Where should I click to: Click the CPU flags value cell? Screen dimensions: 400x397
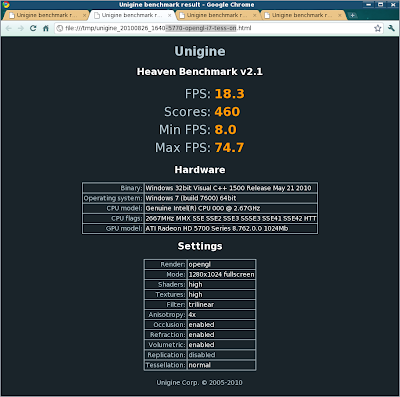click(231, 218)
